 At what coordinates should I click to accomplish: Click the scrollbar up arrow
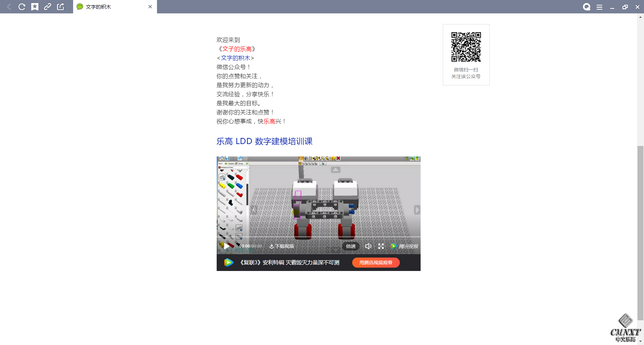pyautogui.click(x=641, y=17)
